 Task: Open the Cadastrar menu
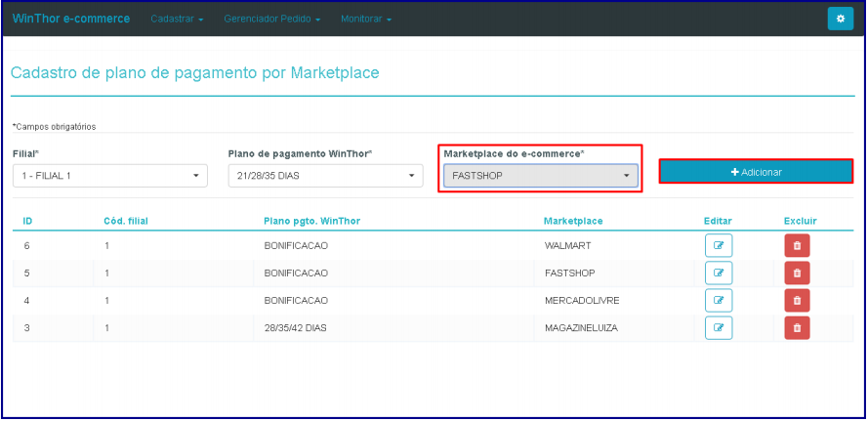pos(177,19)
